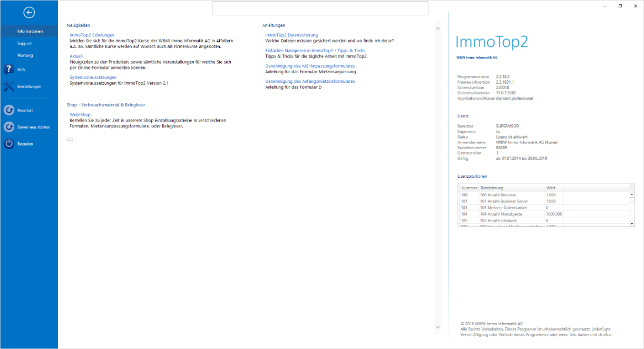Viewport: 644px width, 349px height.
Task: Click the Neuigkeiten section heading
Action: pos(79,25)
